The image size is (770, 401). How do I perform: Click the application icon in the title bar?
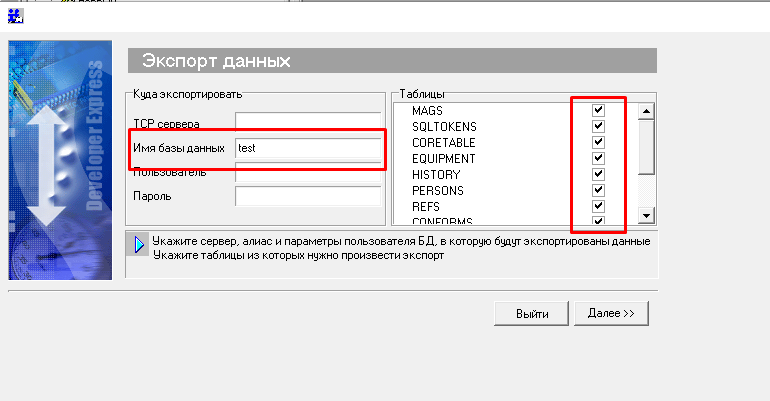click(17, 16)
